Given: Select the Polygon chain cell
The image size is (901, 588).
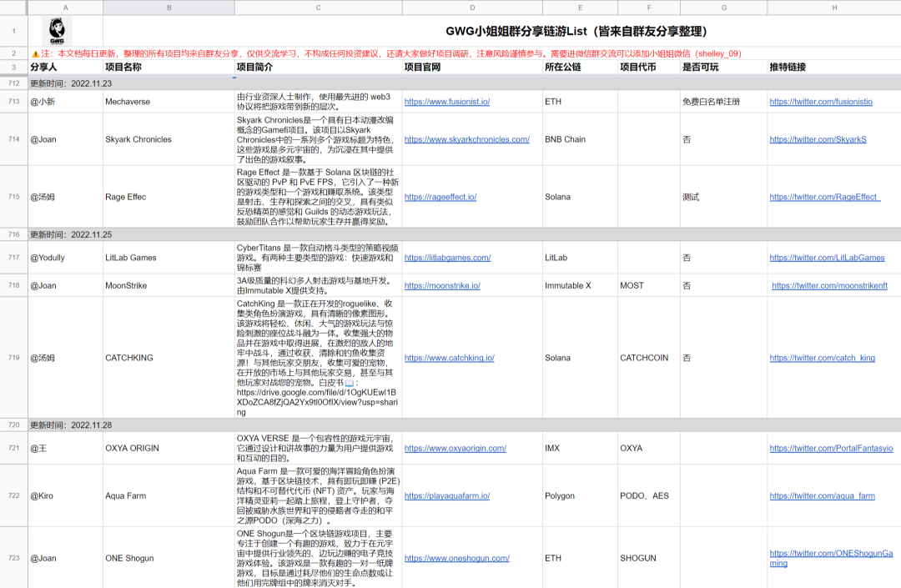Looking at the screenshot, I should (x=581, y=495).
